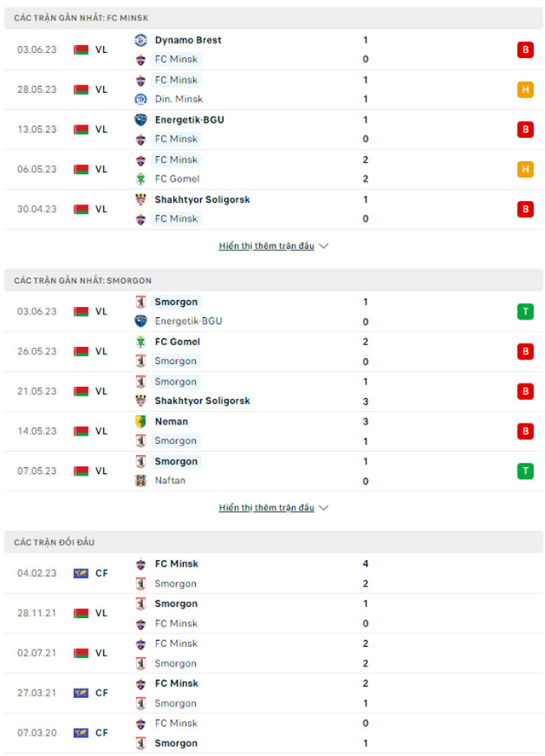Select the FC Minsk logo in the first match
Viewport: 545px width, 756px height.
pos(141,60)
